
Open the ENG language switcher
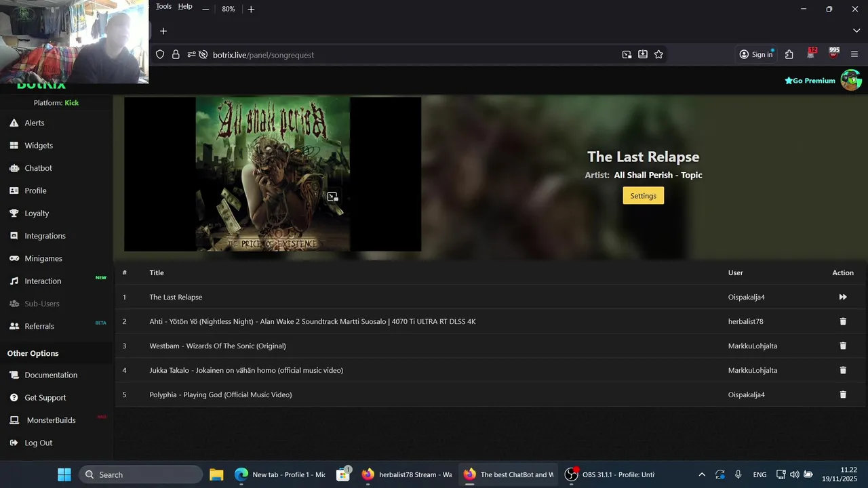click(759, 474)
